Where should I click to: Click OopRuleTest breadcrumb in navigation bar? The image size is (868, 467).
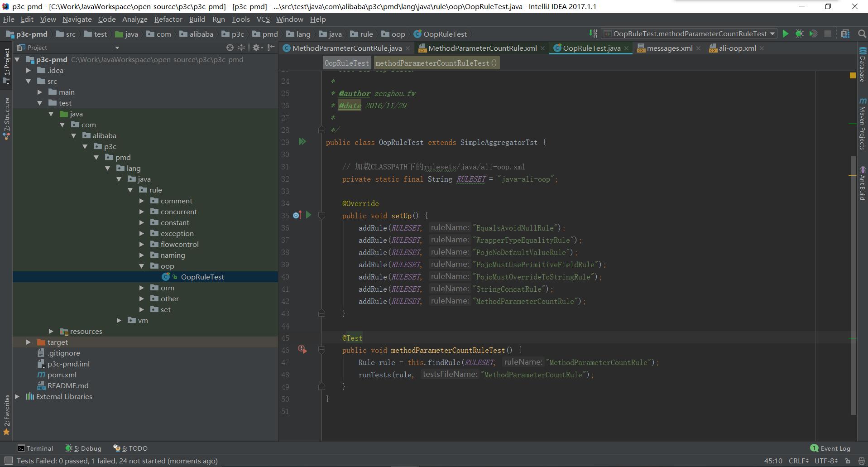pos(440,34)
